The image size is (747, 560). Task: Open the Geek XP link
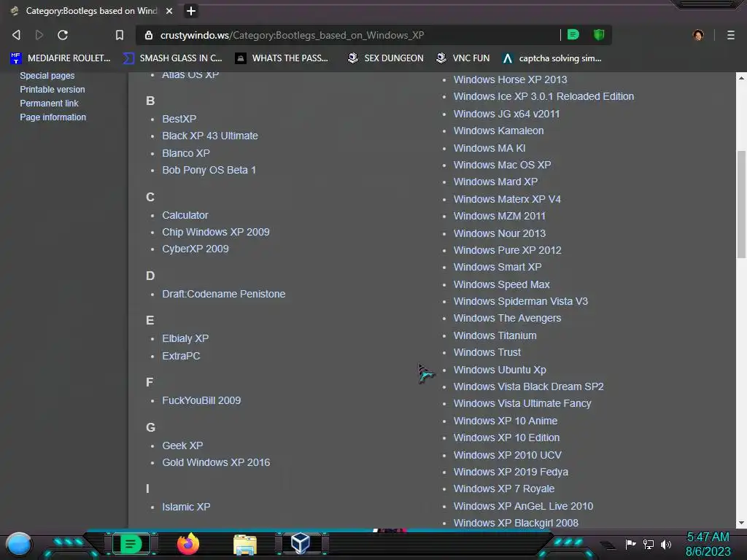click(182, 446)
